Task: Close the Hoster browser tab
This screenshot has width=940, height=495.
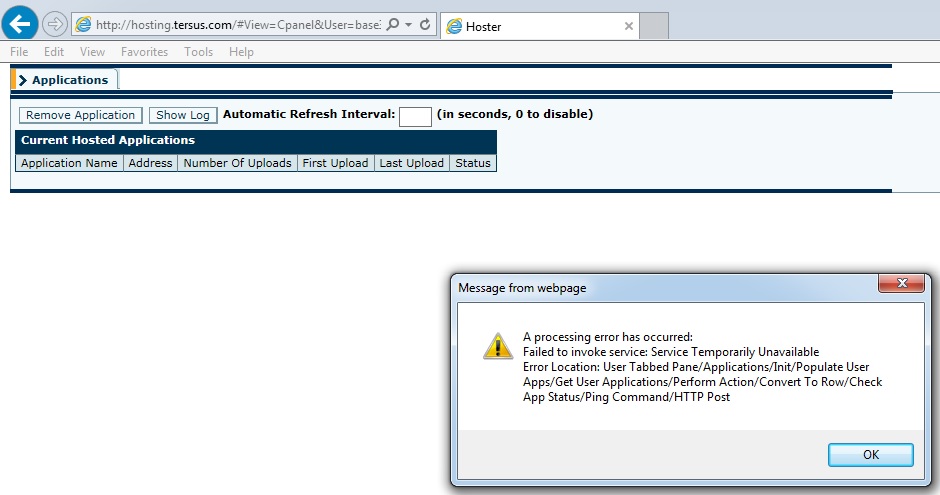Action: pyautogui.click(x=629, y=26)
